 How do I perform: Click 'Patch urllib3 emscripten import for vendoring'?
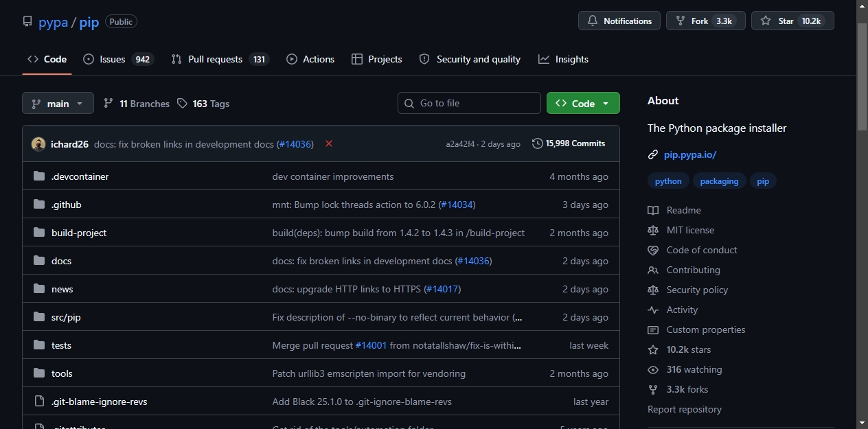click(x=369, y=373)
